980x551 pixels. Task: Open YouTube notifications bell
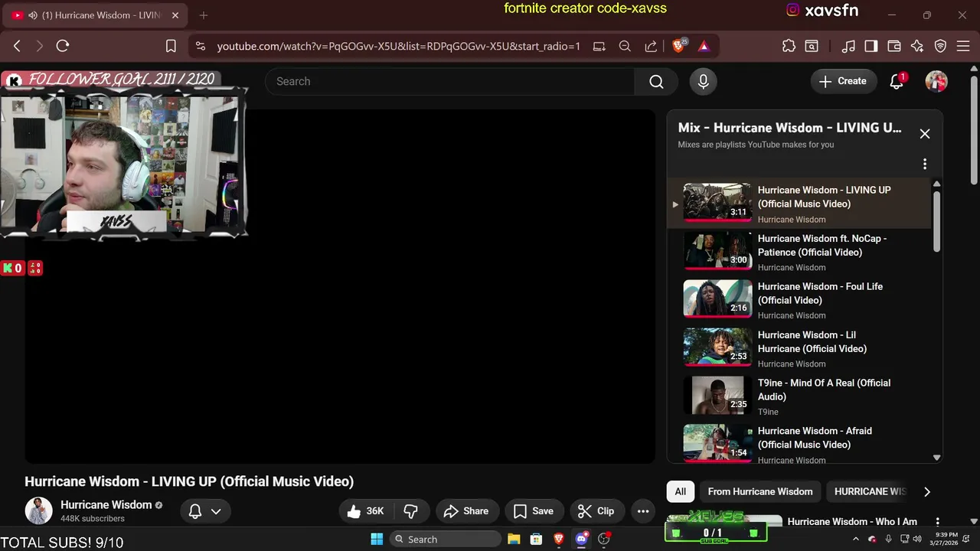(x=897, y=81)
